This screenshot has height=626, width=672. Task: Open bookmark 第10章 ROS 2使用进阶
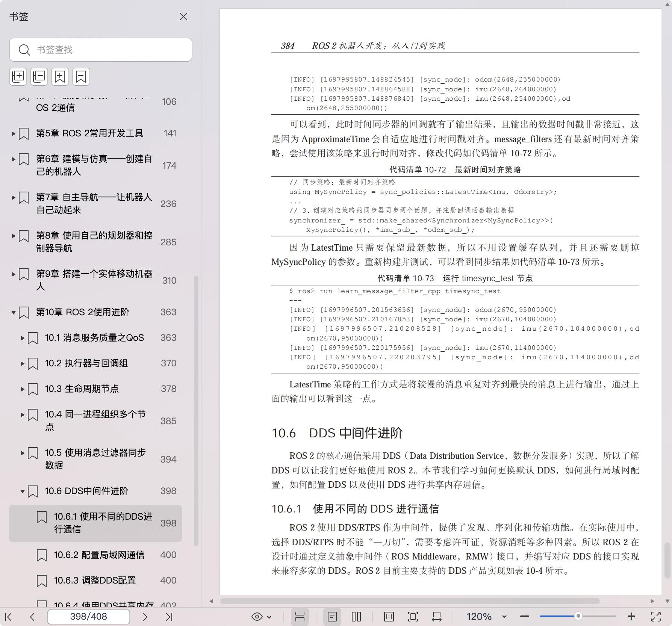(x=82, y=312)
